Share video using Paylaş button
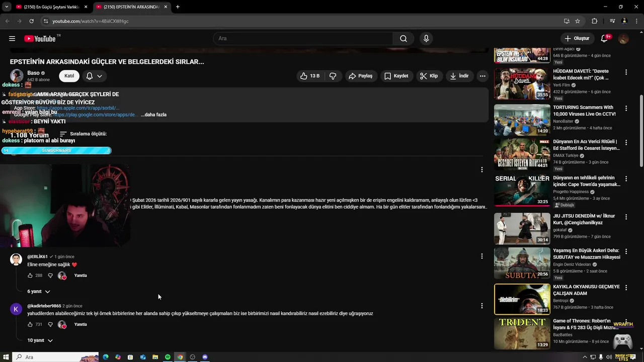Viewport: 644px width, 362px height. [361, 76]
